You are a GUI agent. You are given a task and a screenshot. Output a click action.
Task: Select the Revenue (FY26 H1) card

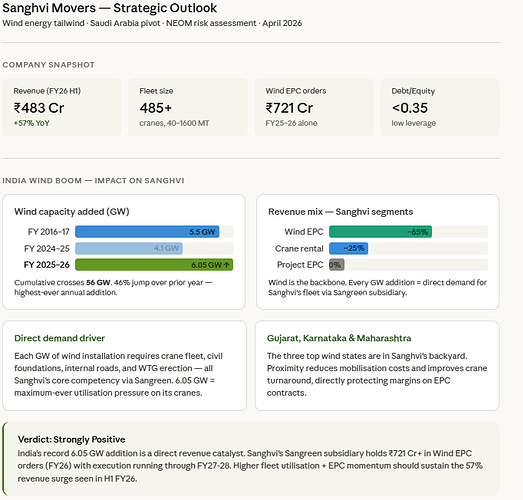tap(62, 107)
